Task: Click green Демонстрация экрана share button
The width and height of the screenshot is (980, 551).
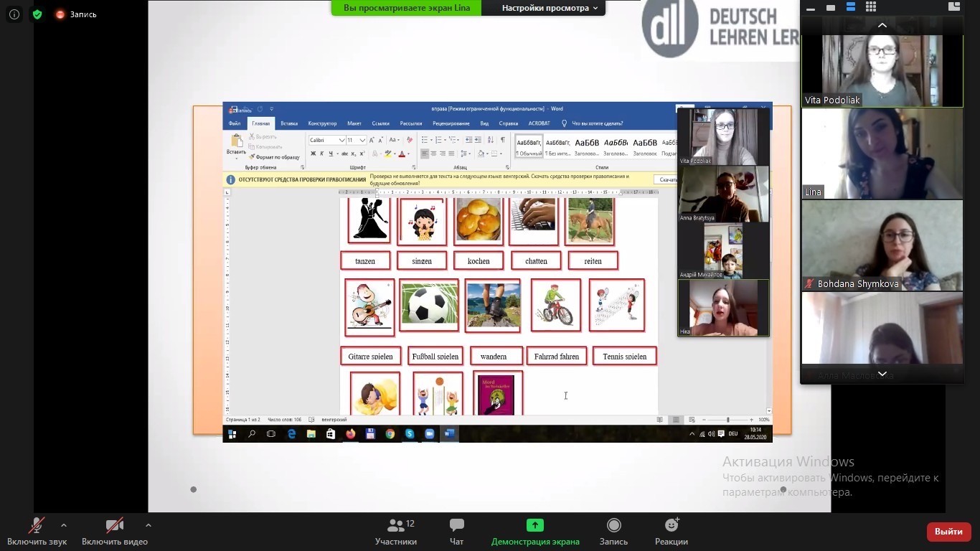Action: pyautogui.click(x=535, y=531)
